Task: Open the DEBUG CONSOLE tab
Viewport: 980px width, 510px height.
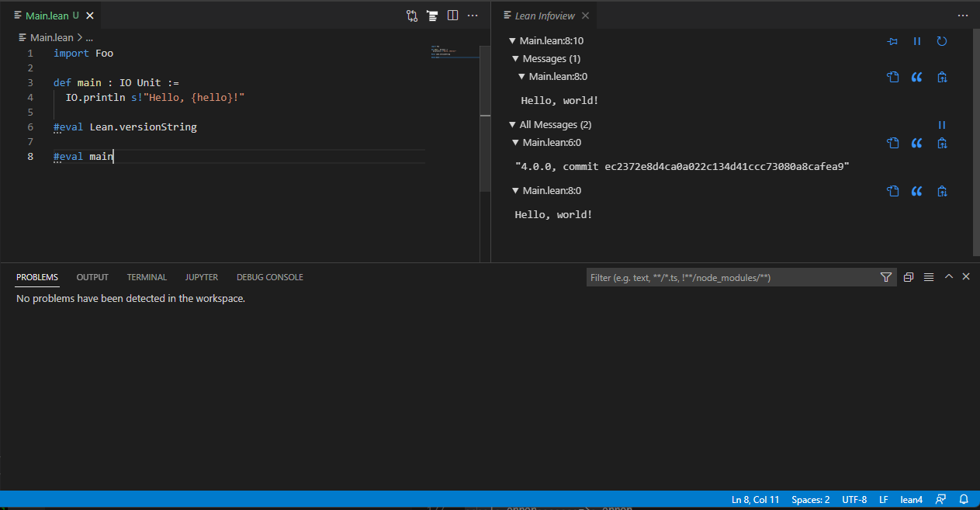Action: [269, 276]
